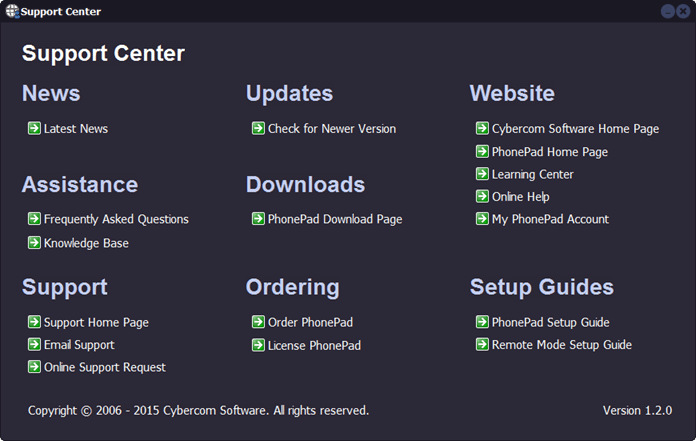Click arrow icon beside Support Home Page

[34, 322]
